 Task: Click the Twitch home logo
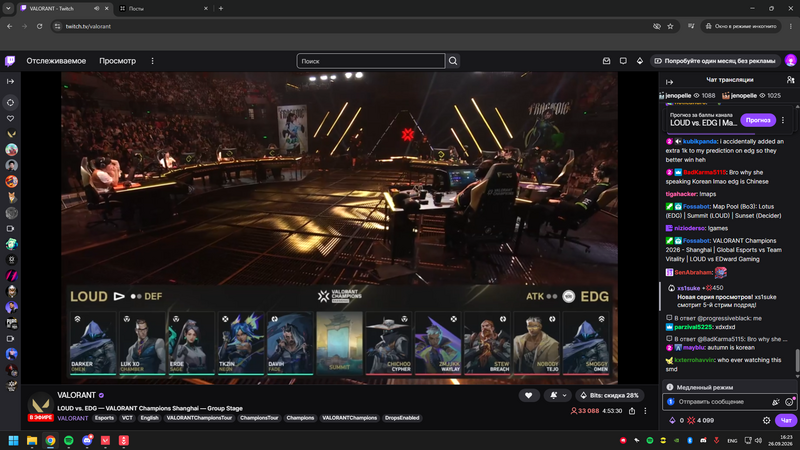(x=10, y=61)
